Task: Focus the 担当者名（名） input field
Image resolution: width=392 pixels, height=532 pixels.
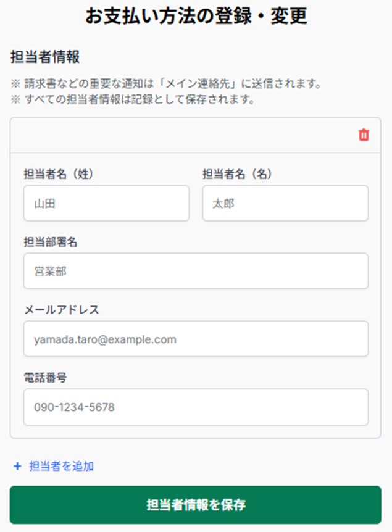Action: [285, 203]
